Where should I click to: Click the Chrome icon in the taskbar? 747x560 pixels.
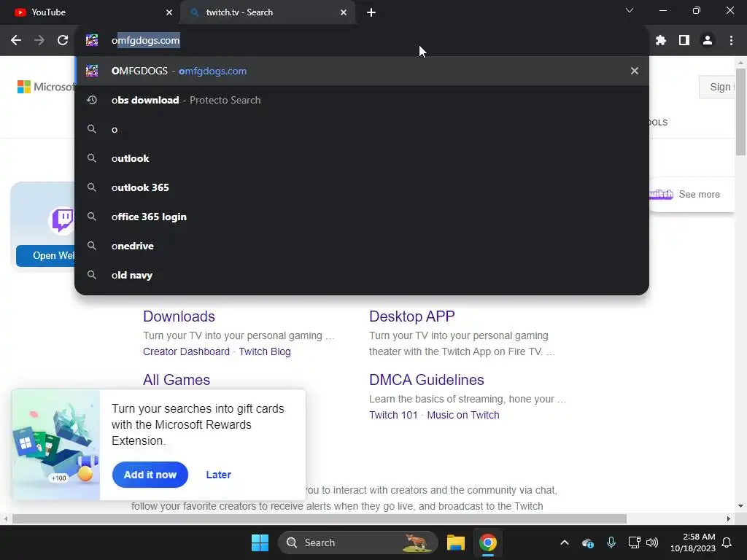coord(487,542)
